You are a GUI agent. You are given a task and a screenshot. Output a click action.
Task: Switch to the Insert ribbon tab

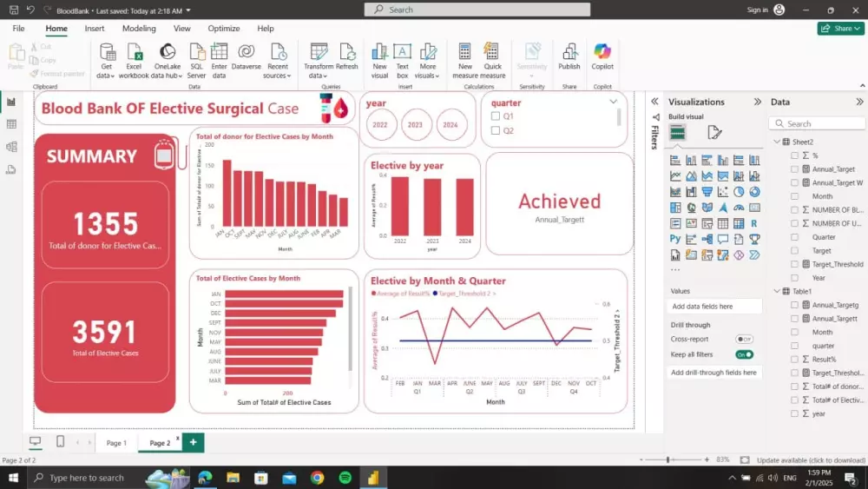pos(94,29)
